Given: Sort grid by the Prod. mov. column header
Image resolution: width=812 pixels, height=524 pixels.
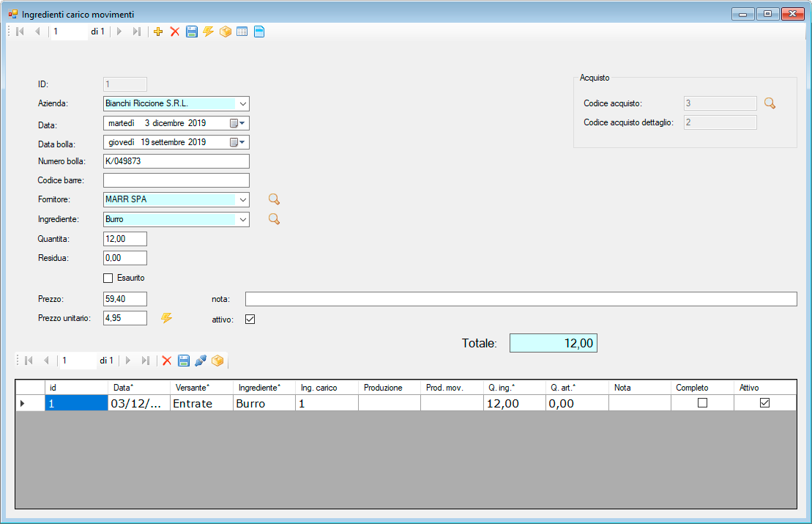Looking at the screenshot, I should [452, 388].
